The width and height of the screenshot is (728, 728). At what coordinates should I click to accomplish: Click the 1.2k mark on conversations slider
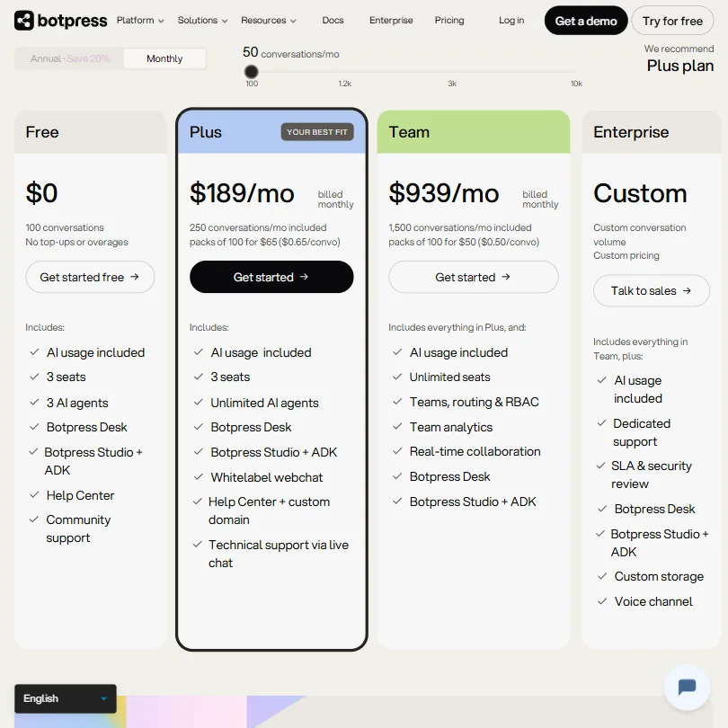345,84
